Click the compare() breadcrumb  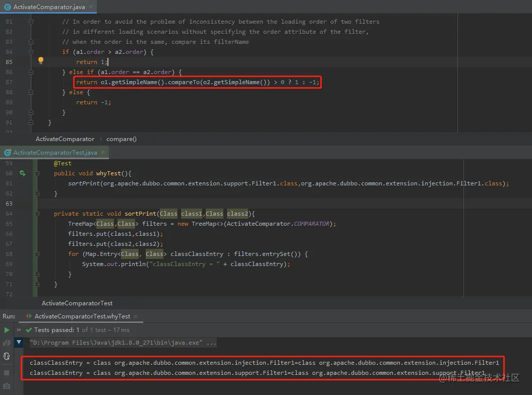pyautogui.click(x=122, y=139)
